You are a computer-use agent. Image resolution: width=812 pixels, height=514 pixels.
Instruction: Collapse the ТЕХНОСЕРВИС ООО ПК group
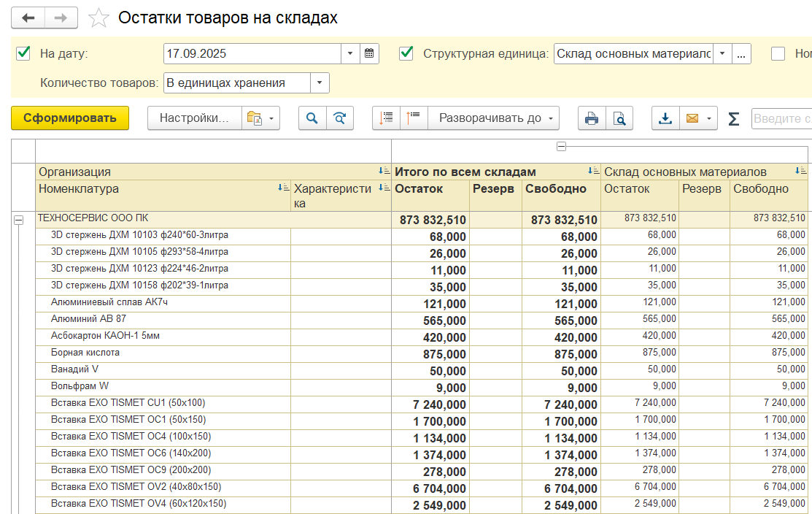19,220
